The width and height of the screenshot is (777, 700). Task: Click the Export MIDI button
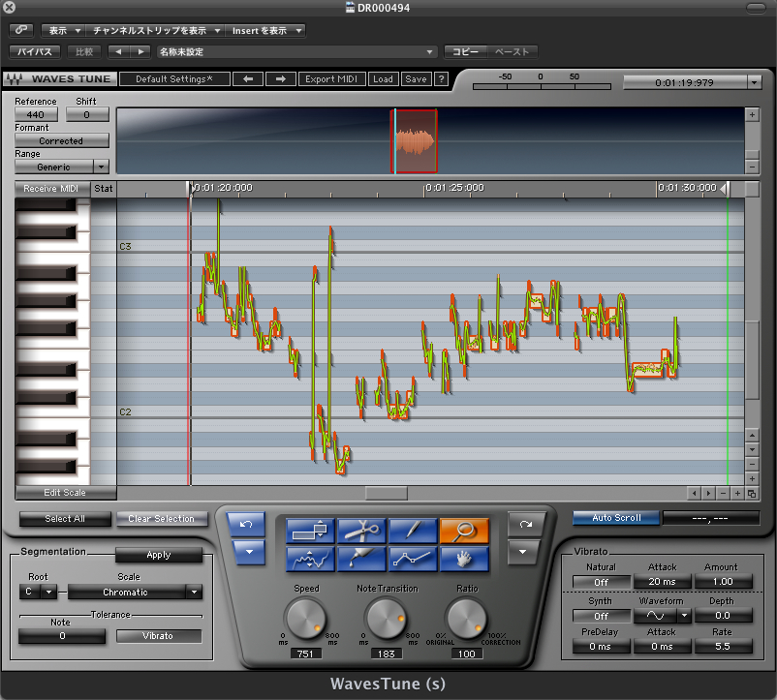331,78
